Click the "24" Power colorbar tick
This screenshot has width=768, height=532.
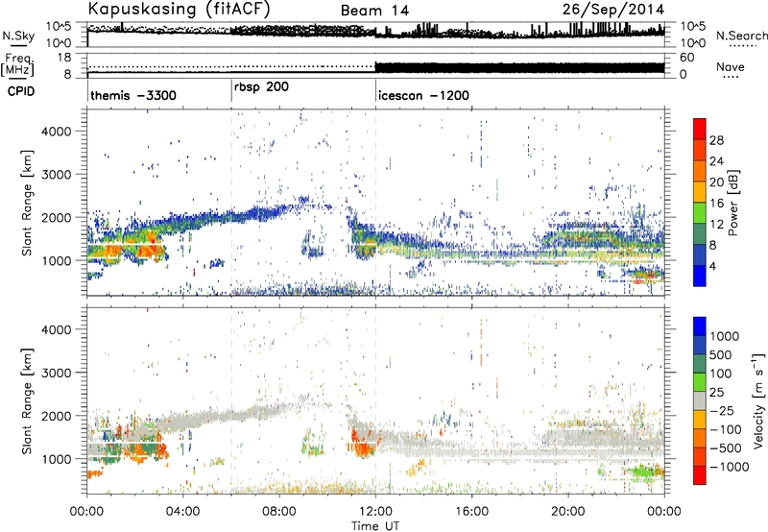pyautogui.click(x=716, y=161)
